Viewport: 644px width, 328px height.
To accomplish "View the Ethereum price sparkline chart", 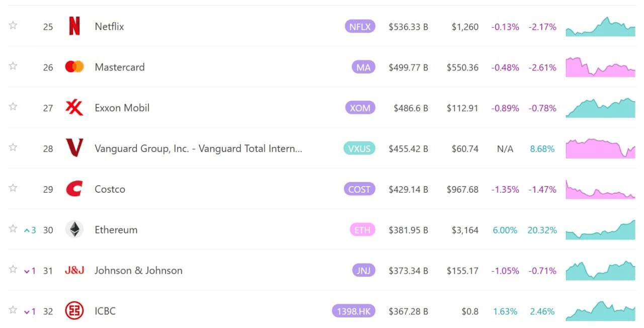I will [600, 229].
